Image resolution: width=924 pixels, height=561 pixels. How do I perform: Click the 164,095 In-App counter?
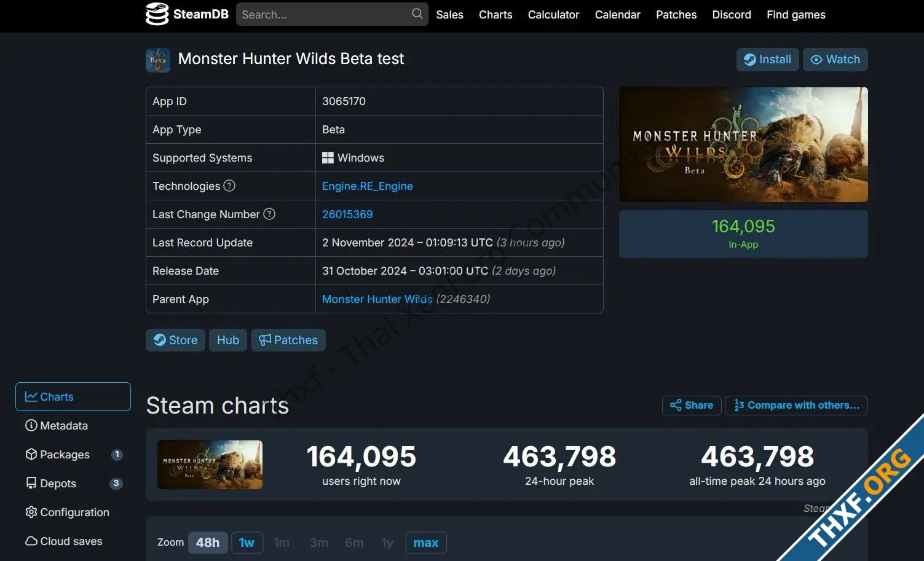click(743, 234)
